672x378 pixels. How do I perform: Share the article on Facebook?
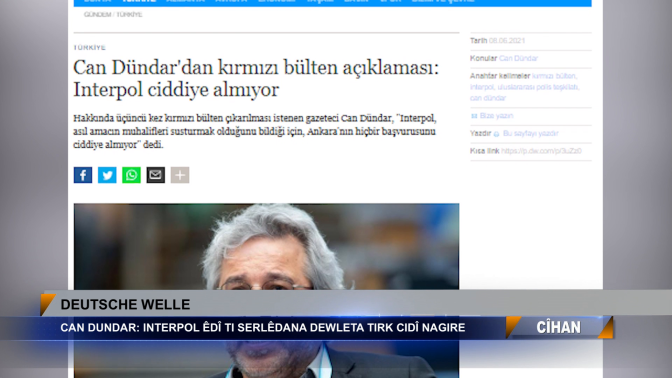tap(83, 175)
